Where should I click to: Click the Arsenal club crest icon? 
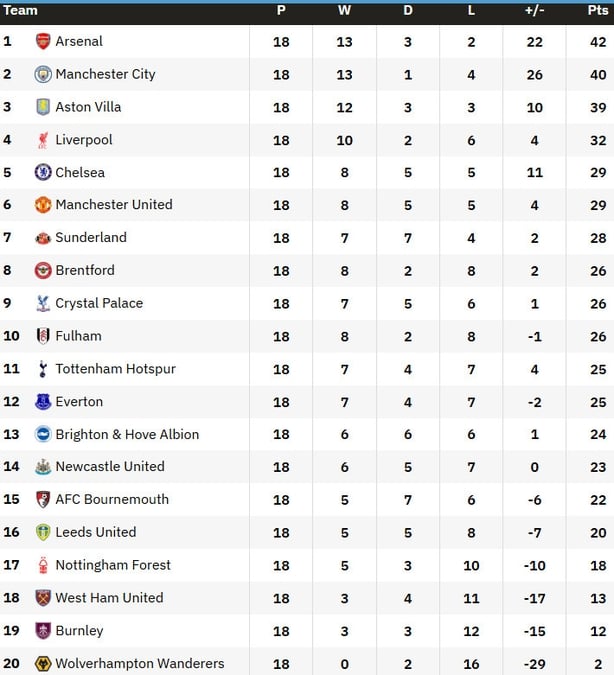pos(43,41)
